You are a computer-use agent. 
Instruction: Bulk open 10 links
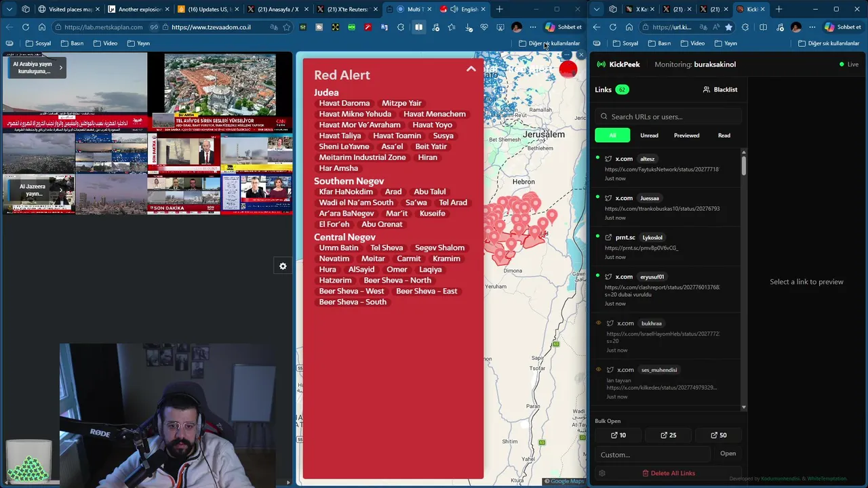(618, 435)
